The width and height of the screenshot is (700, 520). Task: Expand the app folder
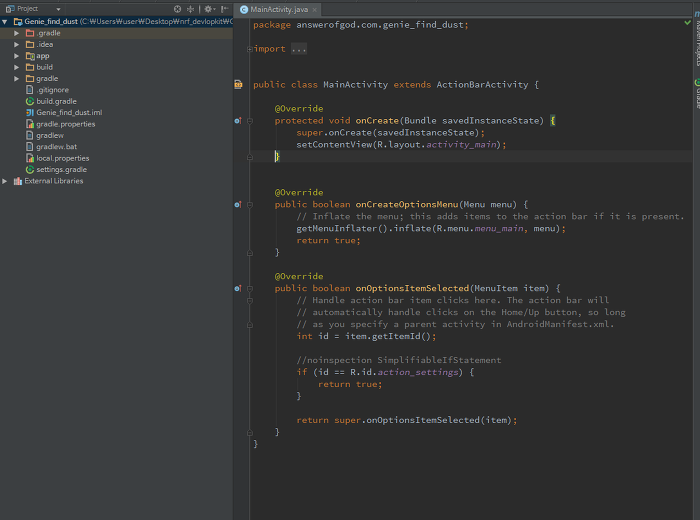(x=17, y=56)
